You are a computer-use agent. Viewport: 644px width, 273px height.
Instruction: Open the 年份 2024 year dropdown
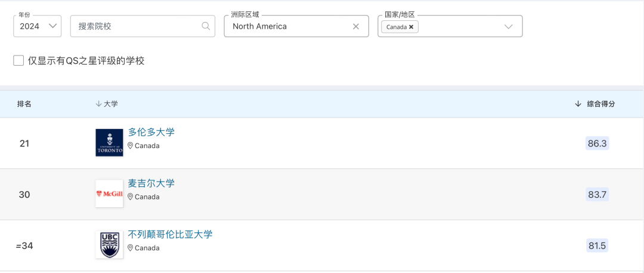pyautogui.click(x=38, y=26)
